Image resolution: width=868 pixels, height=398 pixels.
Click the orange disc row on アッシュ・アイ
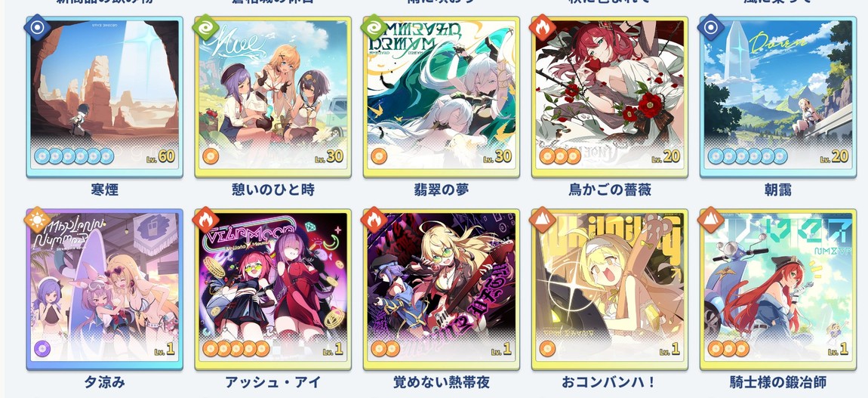(235, 349)
